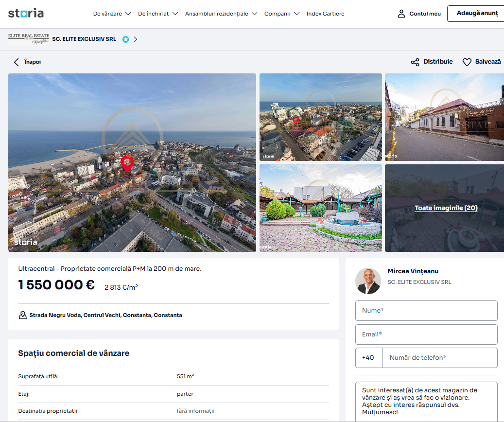Open the Companii menu
The width and height of the screenshot is (504, 422).
[x=281, y=14]
